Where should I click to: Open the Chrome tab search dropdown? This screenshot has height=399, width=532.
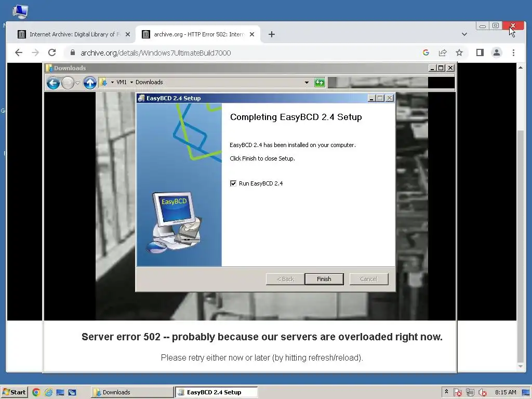tap(464, 34)
